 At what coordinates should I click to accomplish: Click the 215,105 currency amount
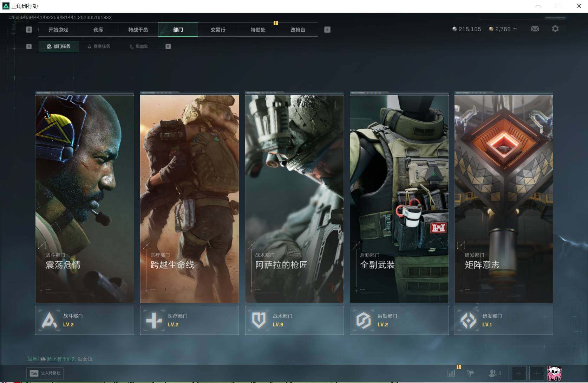point(470,29)
